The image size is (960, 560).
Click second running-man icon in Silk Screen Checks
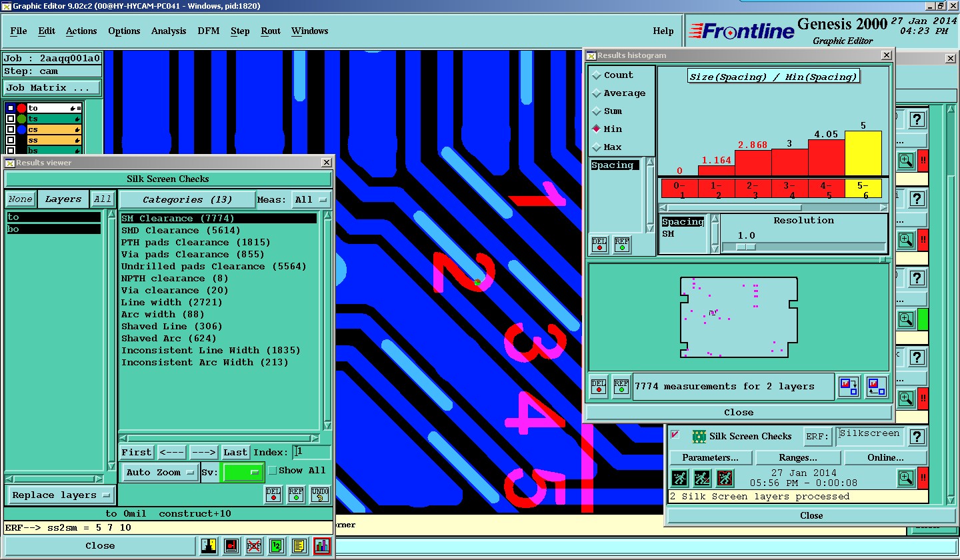pyautogui.click(x=702, y=478)
